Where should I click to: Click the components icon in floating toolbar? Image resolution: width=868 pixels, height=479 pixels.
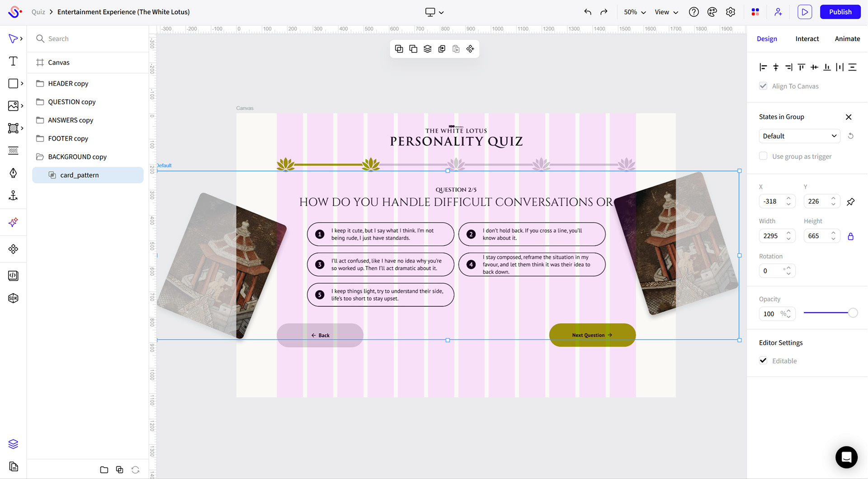[x=470, y=49]
